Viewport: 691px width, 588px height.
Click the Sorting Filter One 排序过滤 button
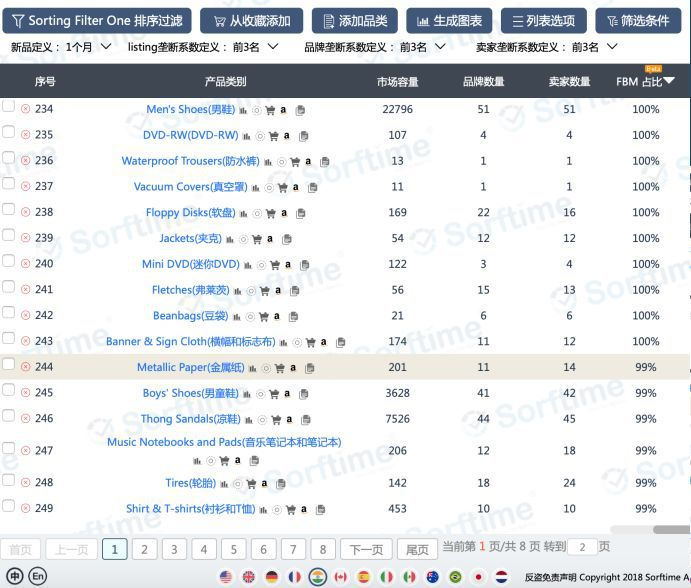(97, 21)
